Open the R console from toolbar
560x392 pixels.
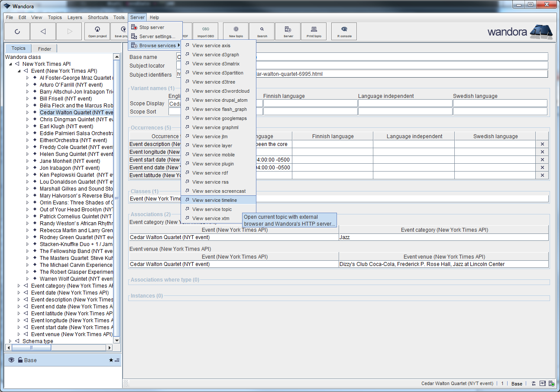coord(344,31)
